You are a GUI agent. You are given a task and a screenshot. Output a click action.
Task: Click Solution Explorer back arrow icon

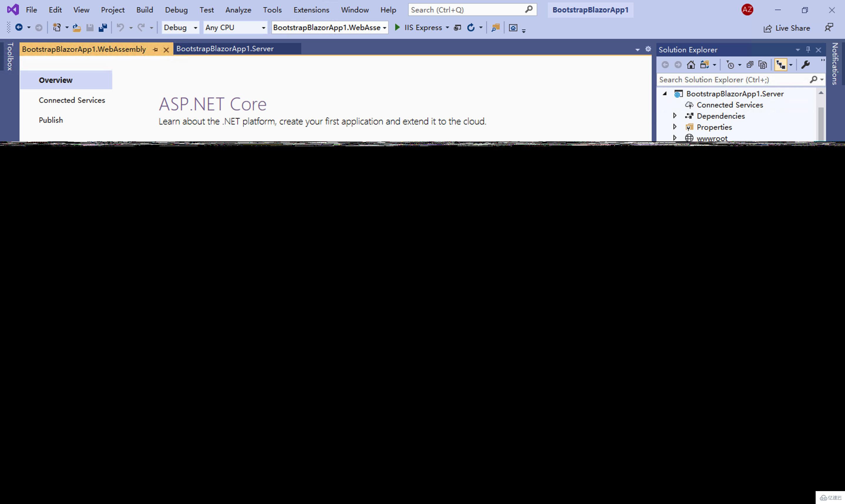tap(665, 65)
